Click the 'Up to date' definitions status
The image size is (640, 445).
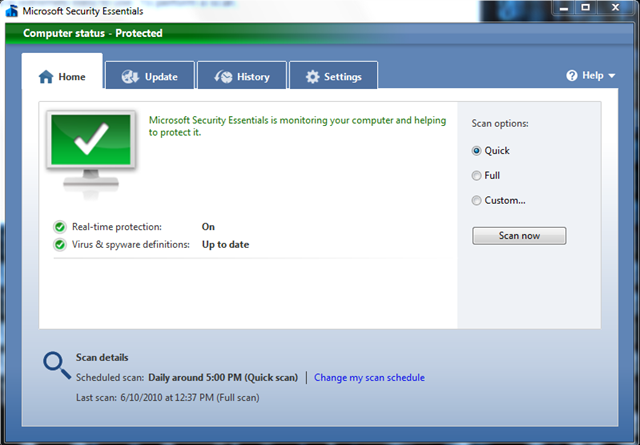225,245
